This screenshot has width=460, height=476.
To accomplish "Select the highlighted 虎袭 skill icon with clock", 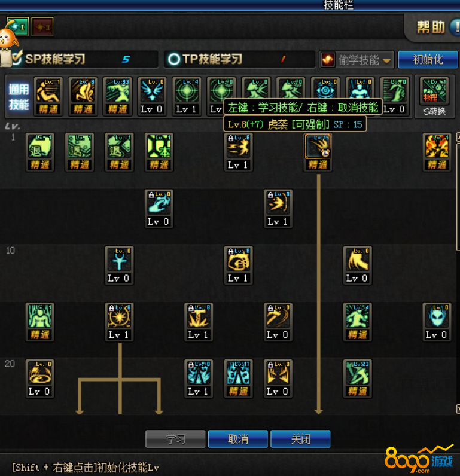I will [x=318, y=147].
